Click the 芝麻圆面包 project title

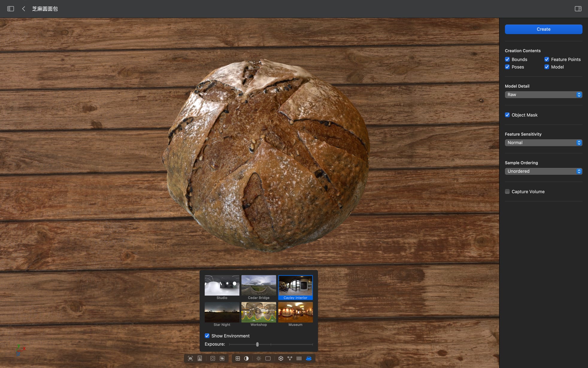(45, 9)
